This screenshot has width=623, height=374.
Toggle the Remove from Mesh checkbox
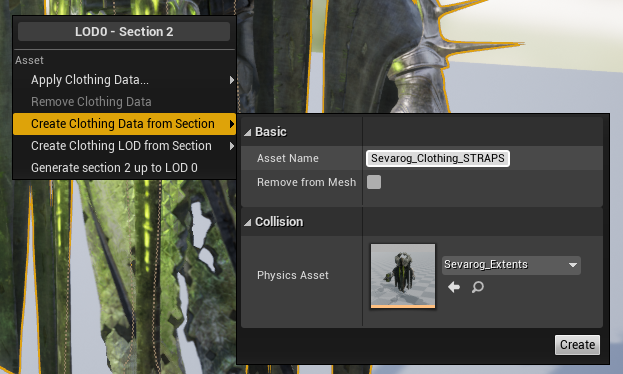coord(374,182)
